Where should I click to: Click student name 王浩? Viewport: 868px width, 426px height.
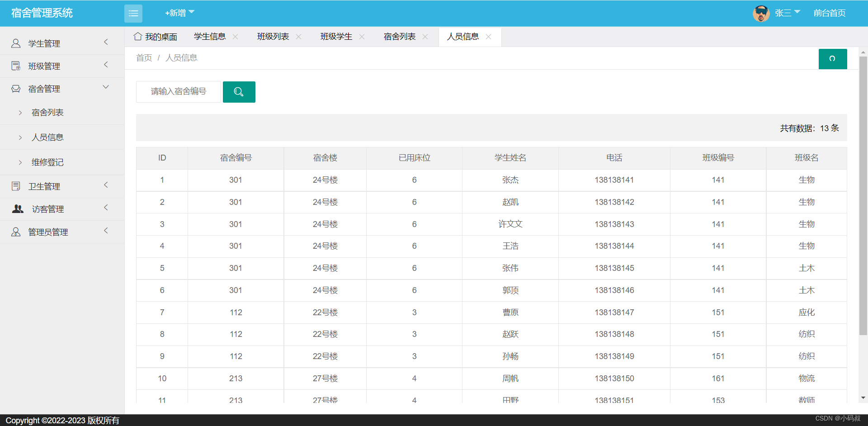pos(510,246)
